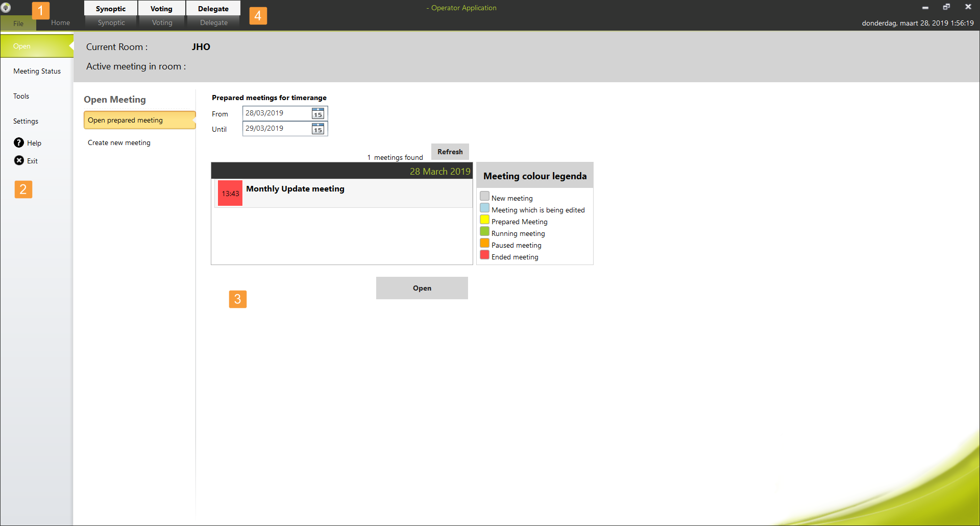The height and width of the screenshot is (526, 980).
Task: Click the Synoptic ribbon button
Action: (x=111, y=9)
